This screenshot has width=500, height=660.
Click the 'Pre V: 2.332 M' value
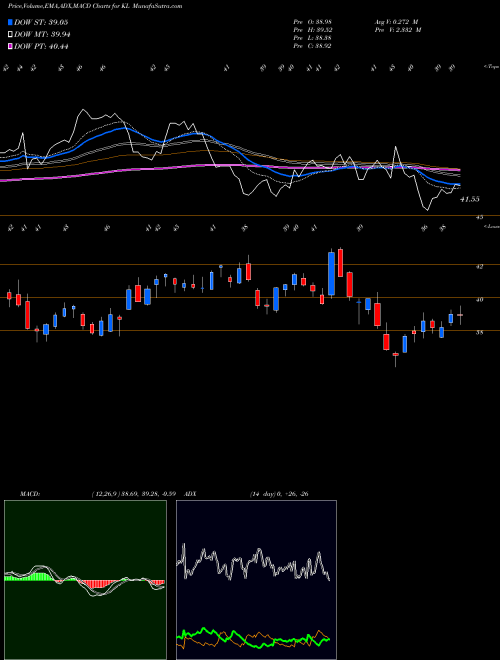coord(397,30)
